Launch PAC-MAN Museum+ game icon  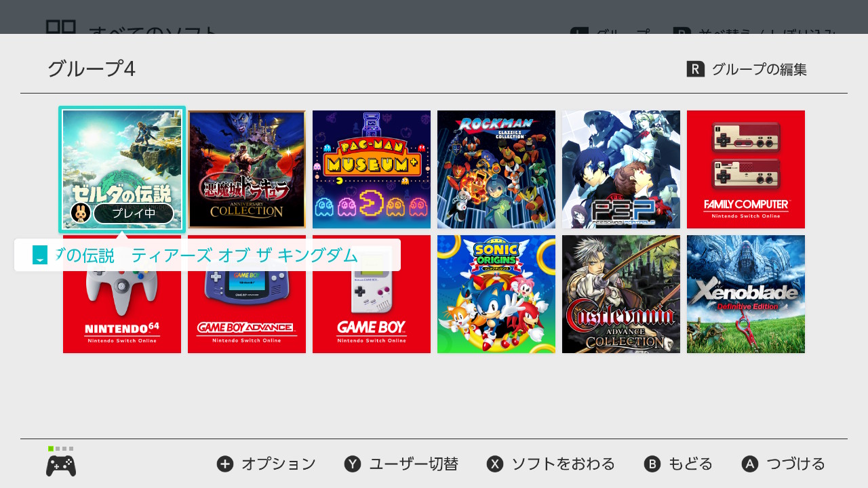coord(372,169)
